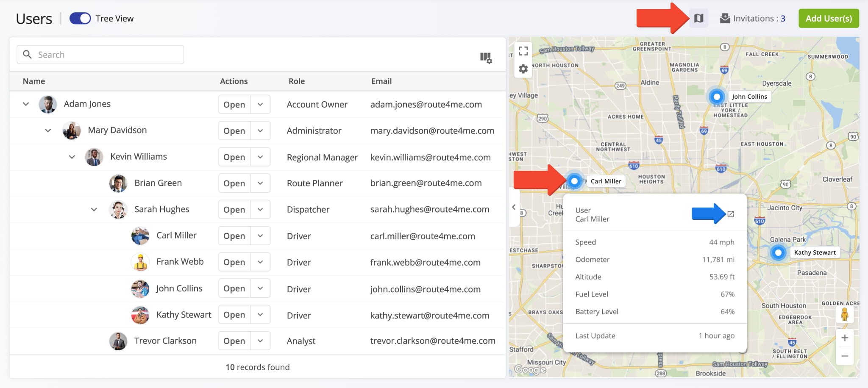Click the Google logo on the map
The width and height of the screenshot is (868, 388).
(530, 369)
